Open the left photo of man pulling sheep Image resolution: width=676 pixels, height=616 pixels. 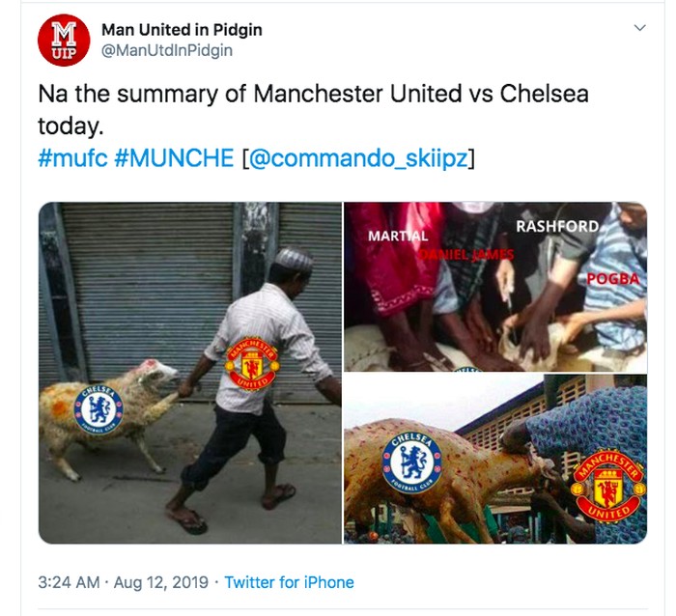(190, 373)
